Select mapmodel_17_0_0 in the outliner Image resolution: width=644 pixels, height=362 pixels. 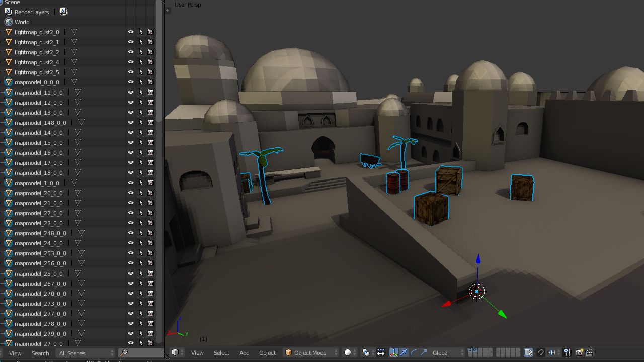39,162
